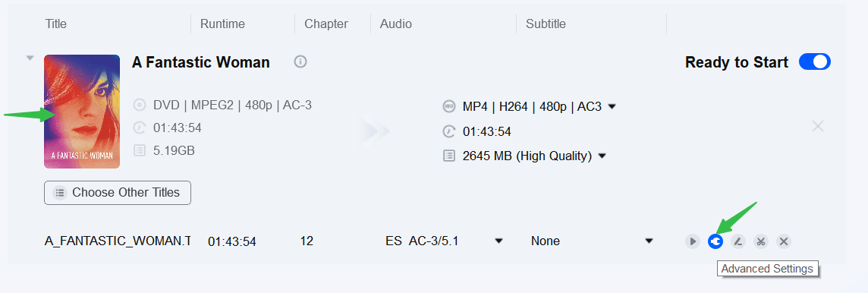Click the preview play icon

click(x=693, y=241)
